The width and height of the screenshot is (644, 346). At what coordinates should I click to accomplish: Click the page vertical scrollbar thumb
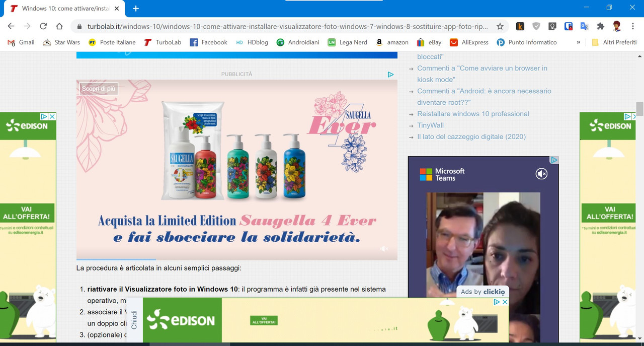639,108
